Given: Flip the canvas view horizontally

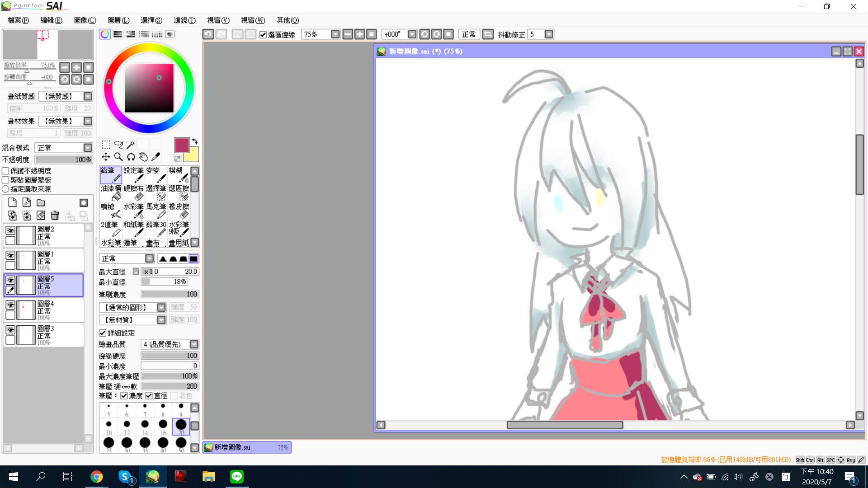Looking at the screenshot, I should [x=488, y=34].
